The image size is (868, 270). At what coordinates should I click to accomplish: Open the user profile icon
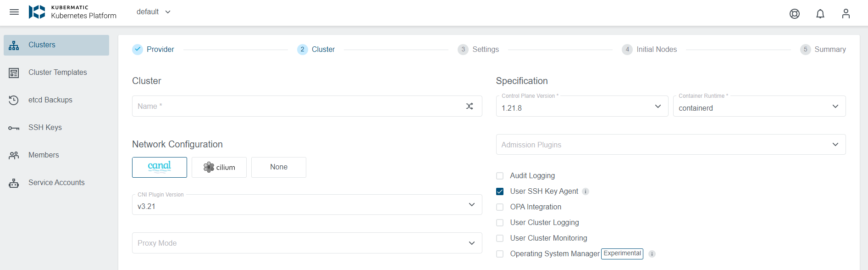[x=846, y=14]
